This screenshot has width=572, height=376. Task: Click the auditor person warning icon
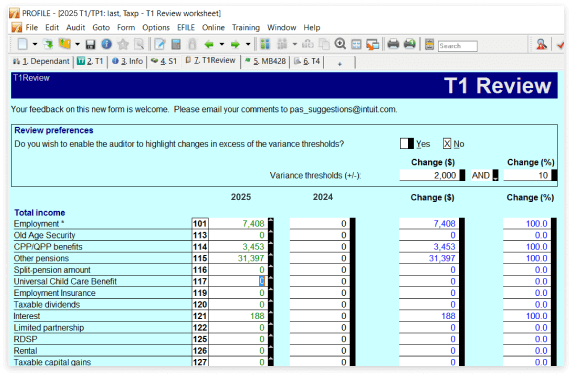(x=541, y=44)
